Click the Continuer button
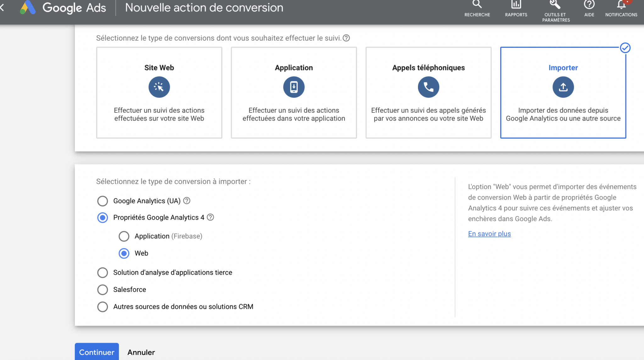This screenshot has width=644, height=360. pos(97,352)
